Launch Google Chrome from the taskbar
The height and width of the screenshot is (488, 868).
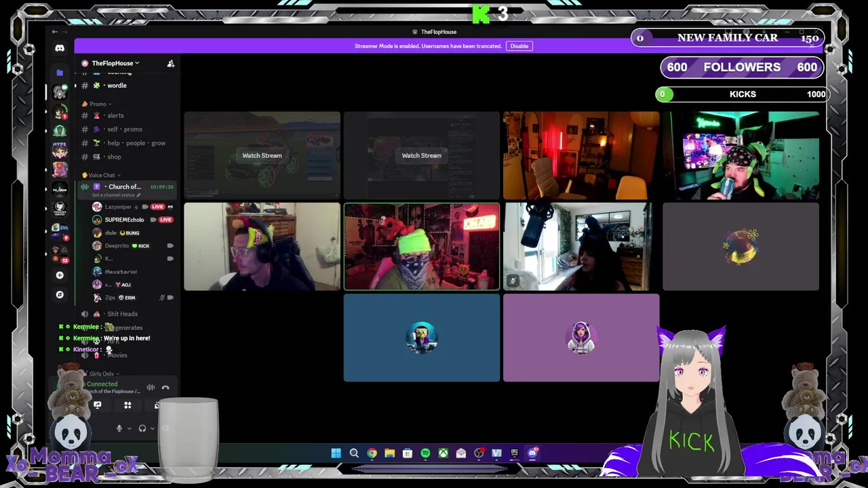[x=372, y=453]
